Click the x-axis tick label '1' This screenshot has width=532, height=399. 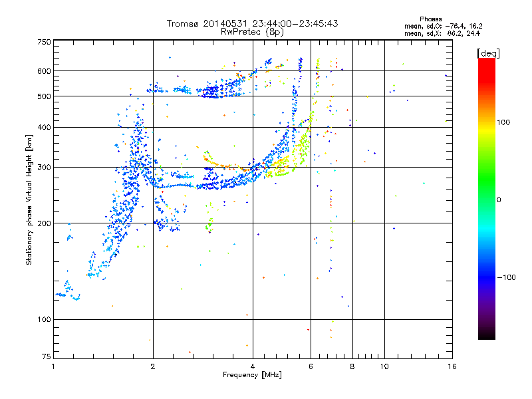tap(53, 366)
